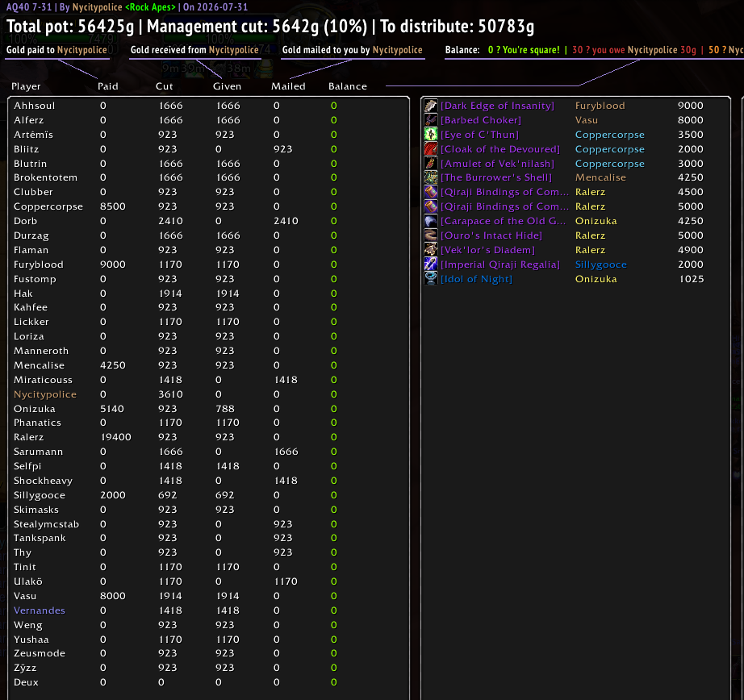
Task: Select player Ahhsoul in the list
Action: (34, 106)
